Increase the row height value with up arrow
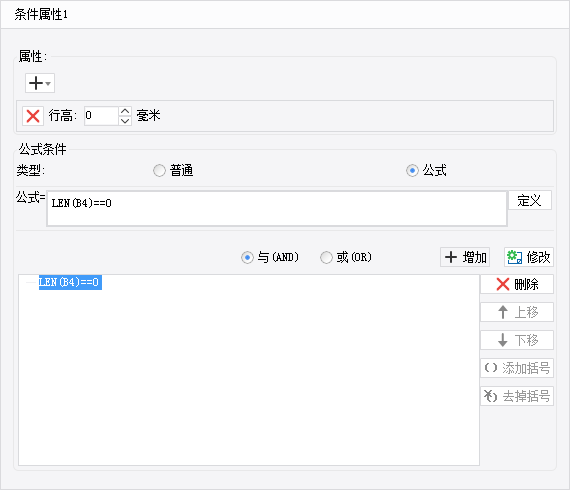570x490 pixels. 125,111
